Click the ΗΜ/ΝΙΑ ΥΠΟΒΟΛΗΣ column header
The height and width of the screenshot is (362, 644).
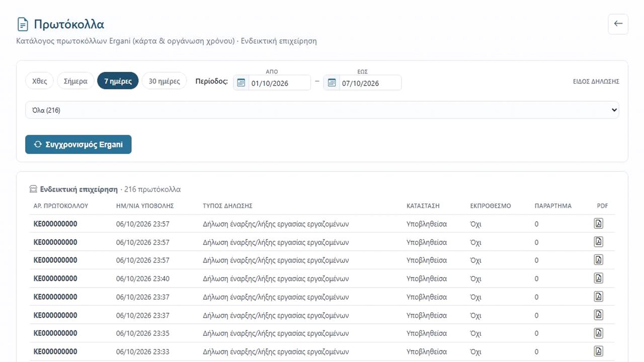pos(145,206)
